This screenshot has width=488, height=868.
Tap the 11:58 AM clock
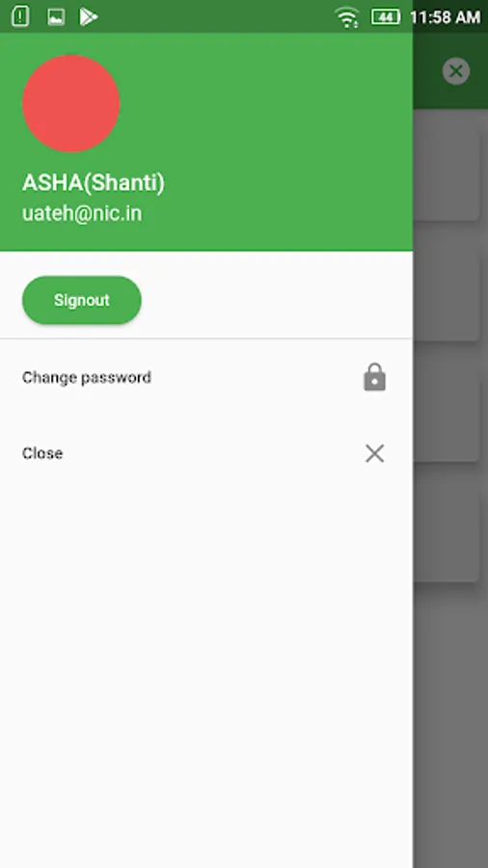click(x=445, y=17)
